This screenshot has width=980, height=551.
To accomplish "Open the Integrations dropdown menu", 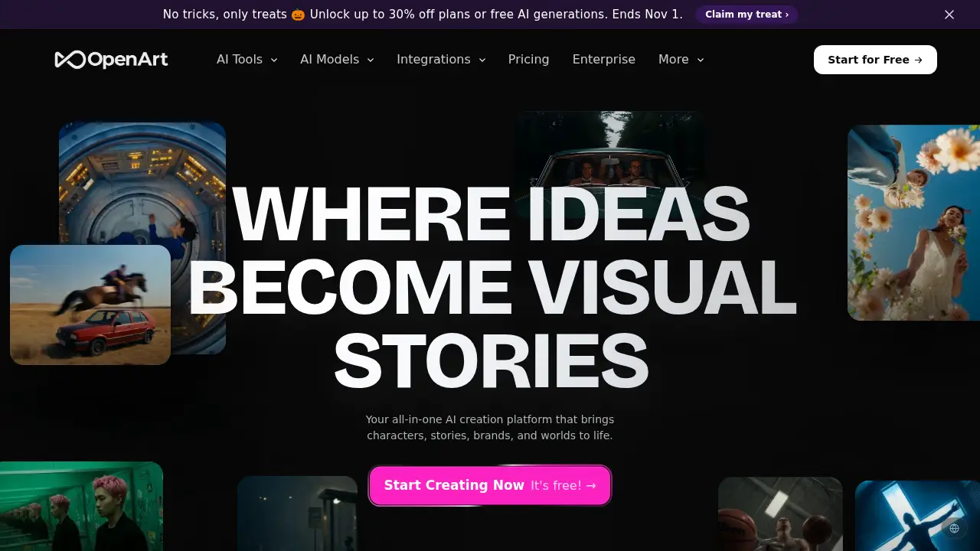I will (x=442, y=60).
